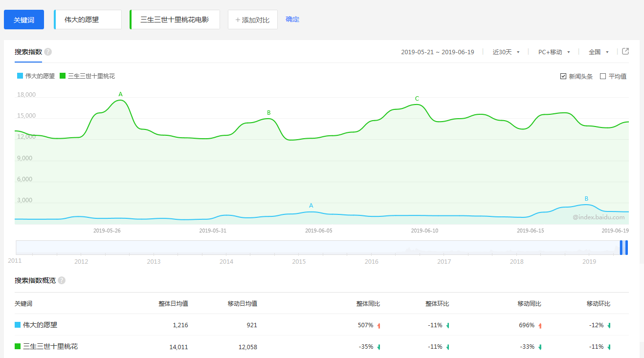Click the 三生三世十里桃花电影 keyword field
644x358 pixels.
point(175,20)
